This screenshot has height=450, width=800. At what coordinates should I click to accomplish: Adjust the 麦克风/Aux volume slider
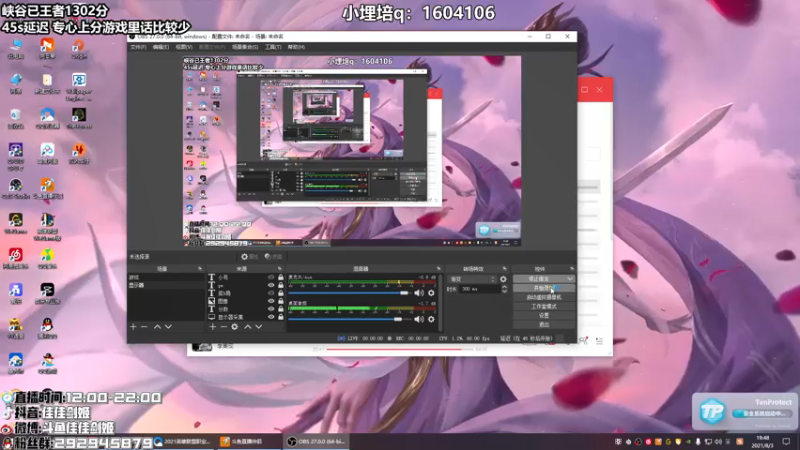[348, 293]
